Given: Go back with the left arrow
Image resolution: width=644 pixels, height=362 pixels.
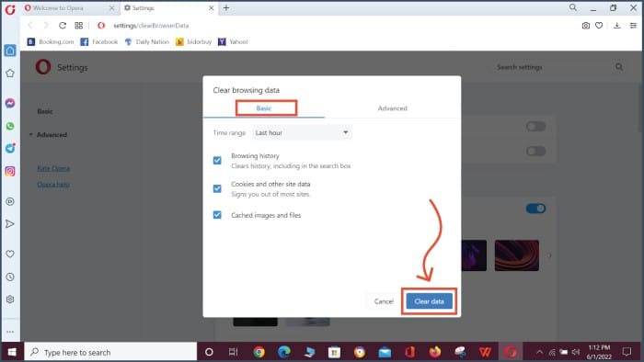Looking at the screenshot, I should [30, 26].
